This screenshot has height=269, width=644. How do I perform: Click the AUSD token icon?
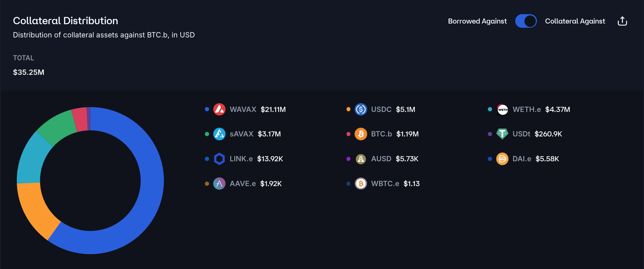click(361, 159)
